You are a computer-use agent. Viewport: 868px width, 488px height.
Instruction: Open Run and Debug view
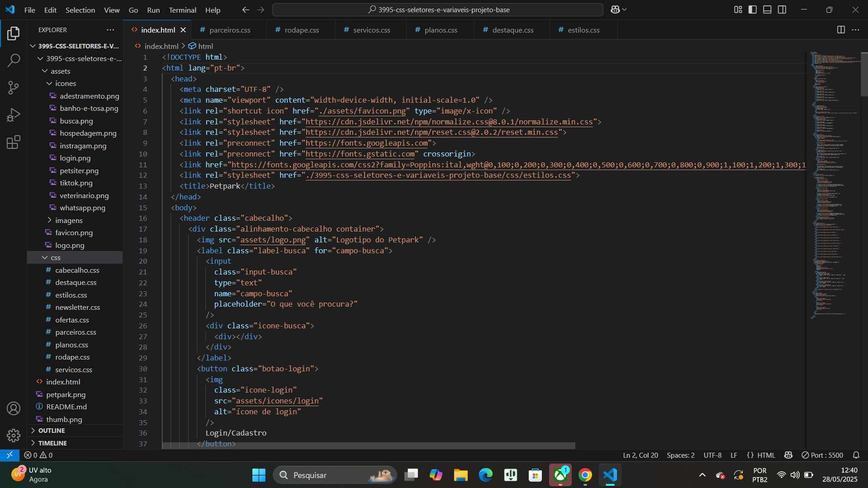click(14, 115)
